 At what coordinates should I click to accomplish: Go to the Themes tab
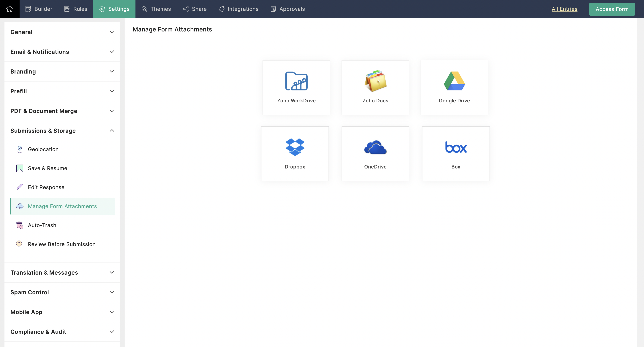point(156,9)
